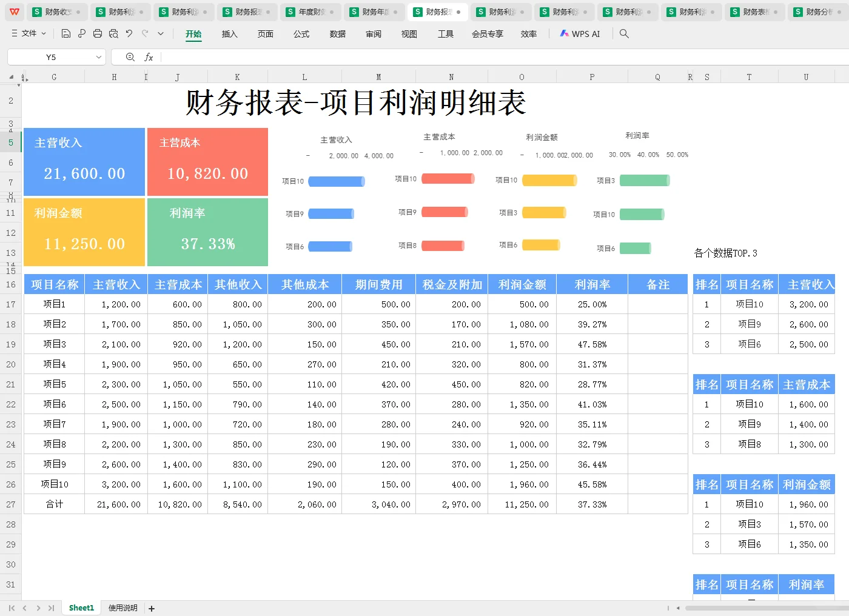Add a new worksheet with the plus button
This screenshot has height=616, width=849.
[152, 608]
